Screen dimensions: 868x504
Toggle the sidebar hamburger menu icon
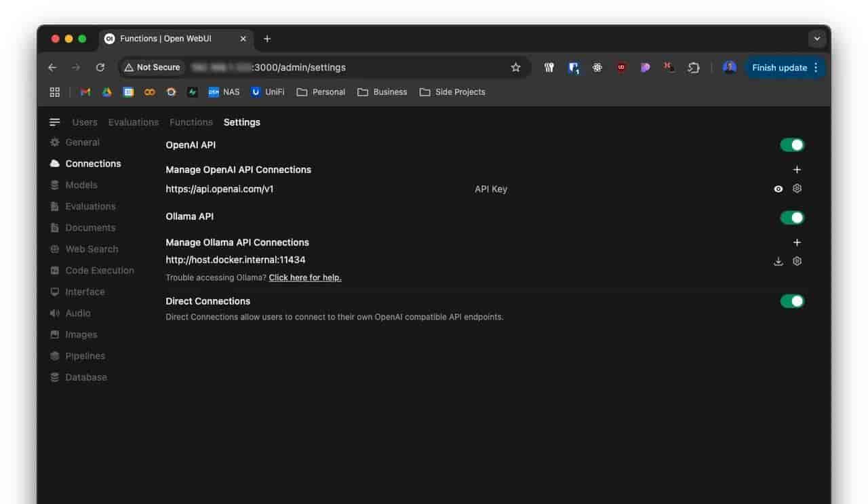(x=55, y=122)
